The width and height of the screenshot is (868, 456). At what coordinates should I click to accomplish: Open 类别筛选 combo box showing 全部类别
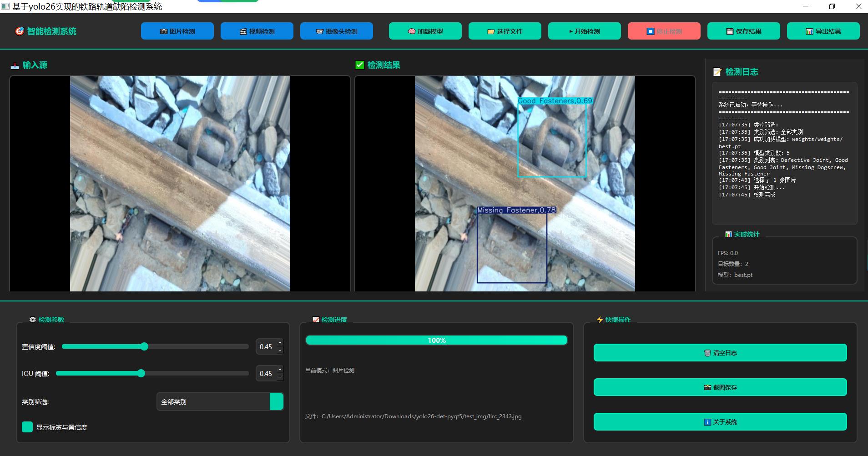point(220,401)
